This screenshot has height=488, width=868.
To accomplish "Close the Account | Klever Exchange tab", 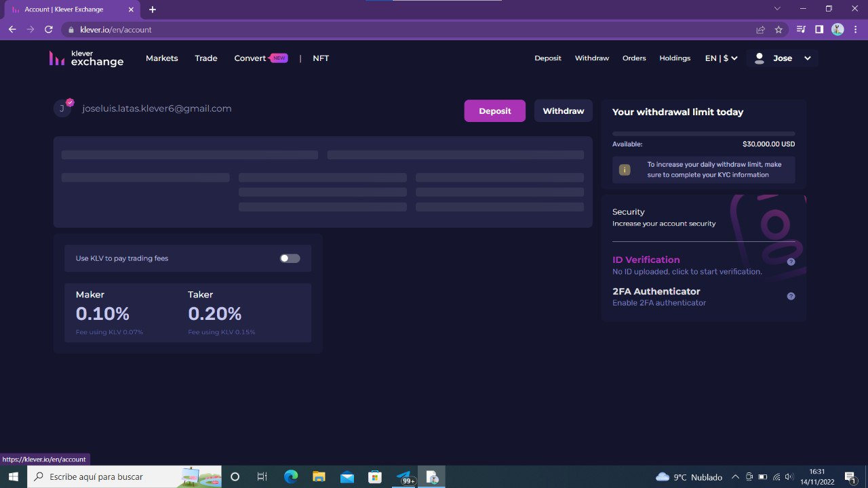I will (131, 9).
